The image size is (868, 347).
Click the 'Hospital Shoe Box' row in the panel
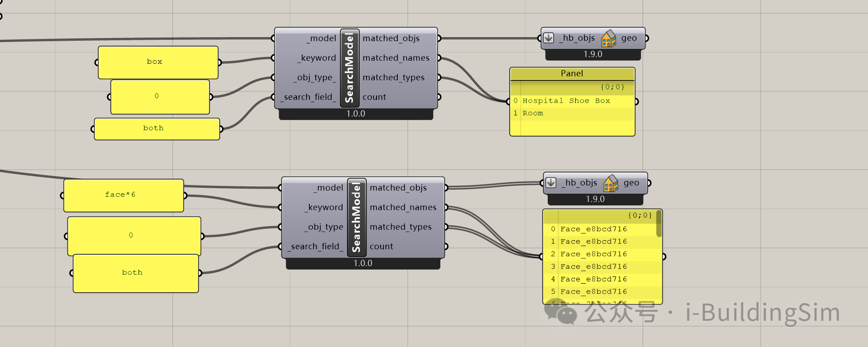(566, 101)
